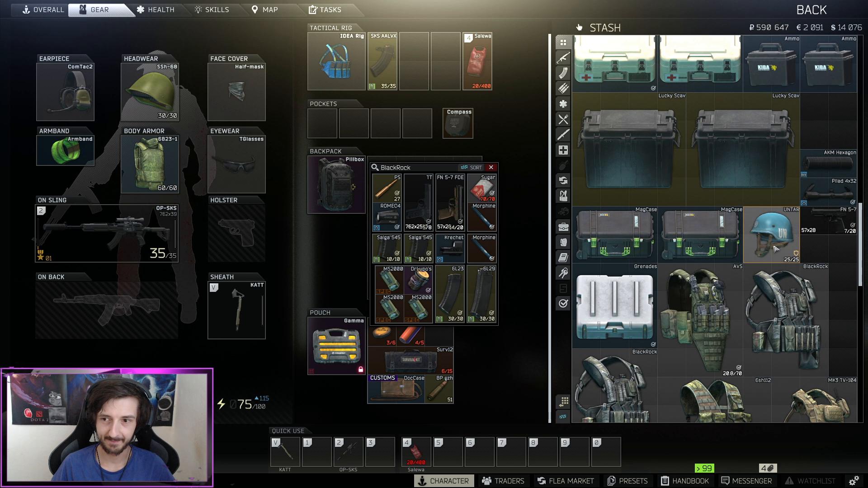Click quick use slot 4 Salewa

tap(416, 452)
